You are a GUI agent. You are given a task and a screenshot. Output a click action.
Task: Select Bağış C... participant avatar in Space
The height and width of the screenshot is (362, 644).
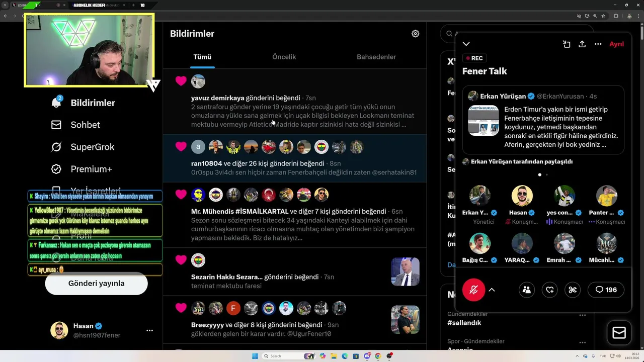pyautogui.click(x=480, y=243)
